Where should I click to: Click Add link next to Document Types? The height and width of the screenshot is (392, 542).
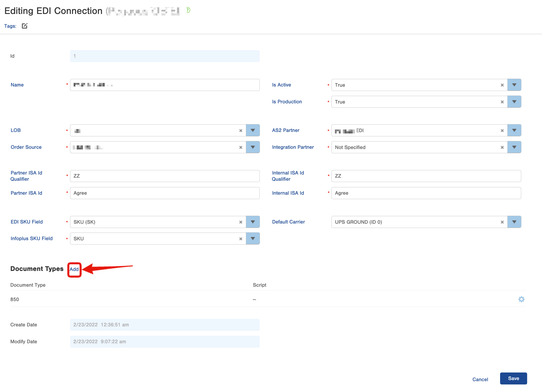click(x=74, y=269)
